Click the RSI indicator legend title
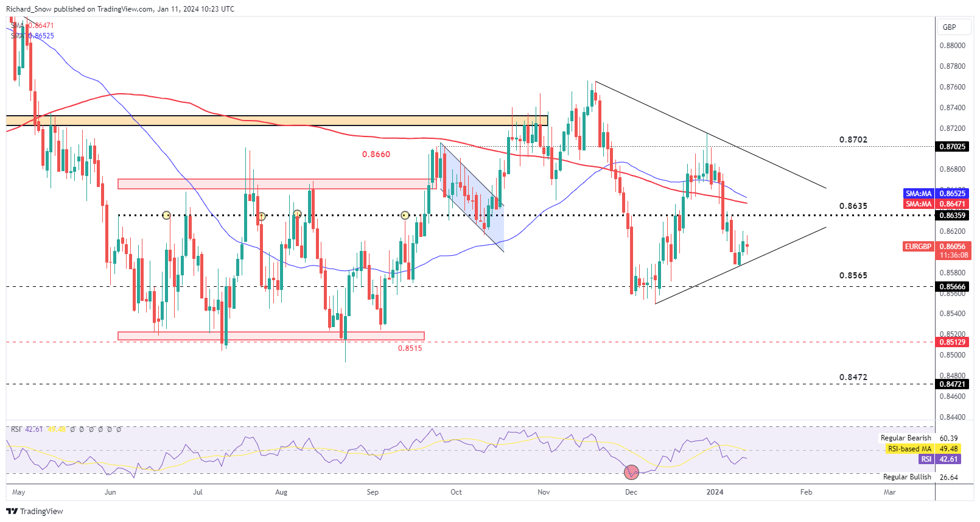 pyautogui.click(x=16, y=429)
